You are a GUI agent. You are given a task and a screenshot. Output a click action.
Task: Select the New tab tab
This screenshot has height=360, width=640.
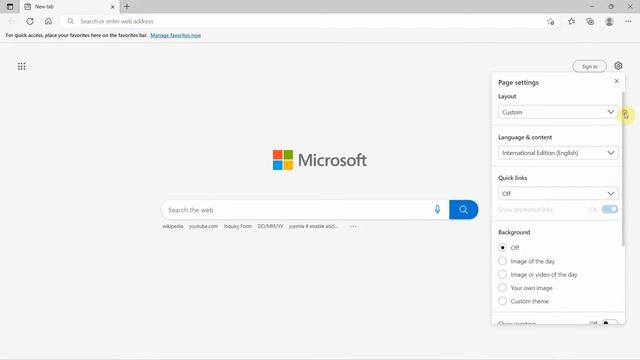[x=69, y=7]
